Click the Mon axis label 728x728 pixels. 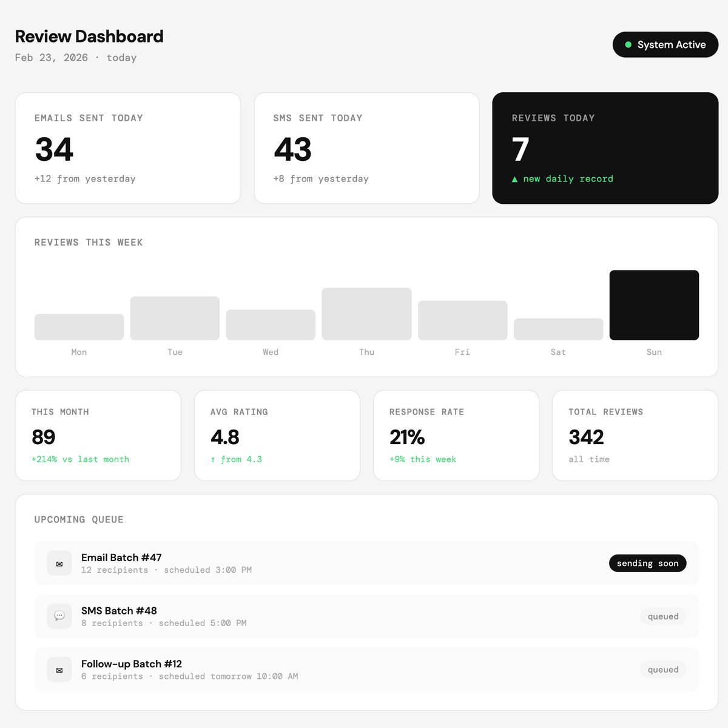(x=79, y=352)
